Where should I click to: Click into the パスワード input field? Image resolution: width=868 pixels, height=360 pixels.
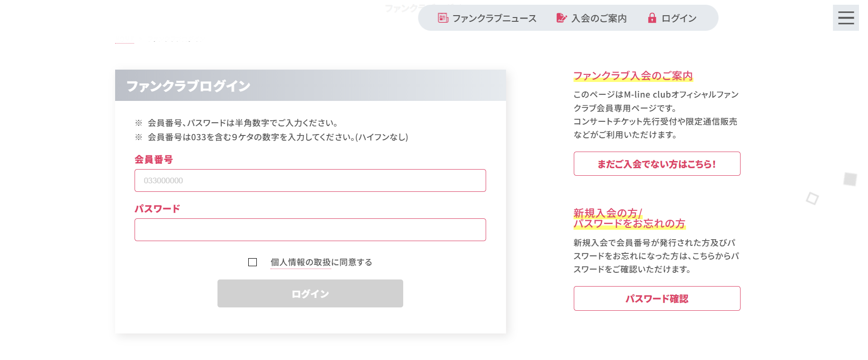pos(310,230)
